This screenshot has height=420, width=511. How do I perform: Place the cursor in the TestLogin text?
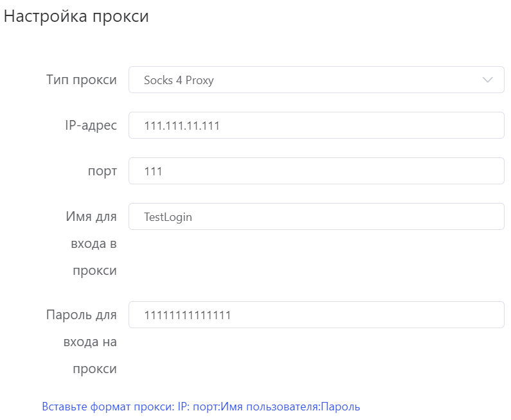168,217
